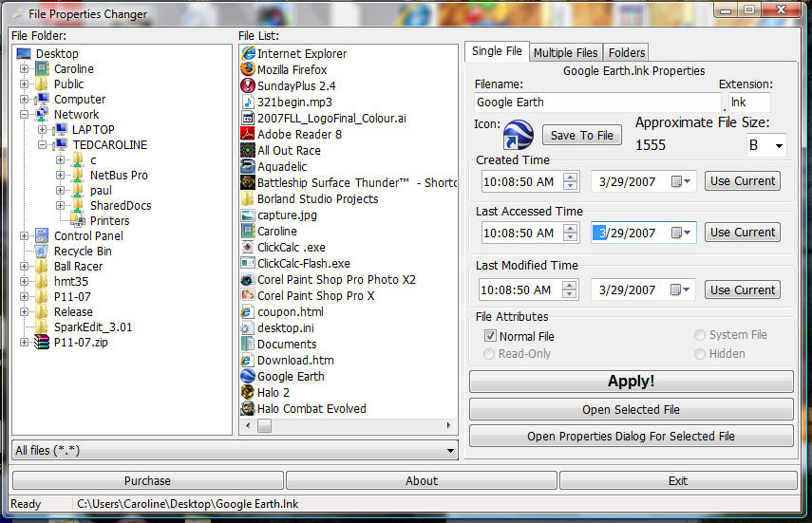The width and height of the screenshot is (812, 523).
Task: Select the Halo 2 file icon
Action: (248, 392)
